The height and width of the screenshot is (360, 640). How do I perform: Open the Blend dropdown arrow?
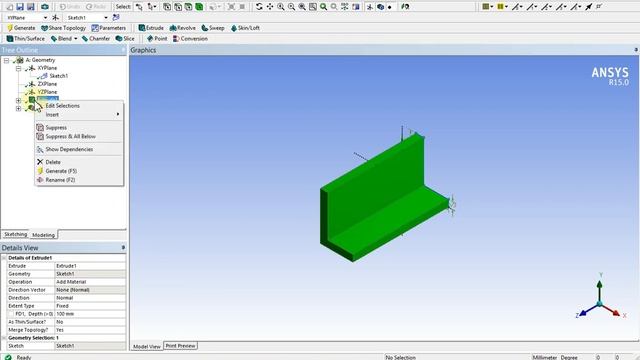(76, 39)
